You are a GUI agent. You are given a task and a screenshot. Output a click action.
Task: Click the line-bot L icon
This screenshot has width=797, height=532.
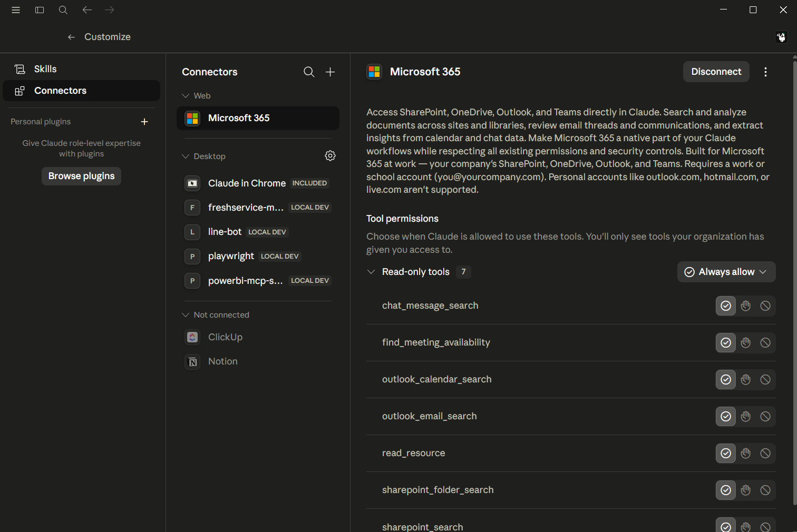[192, 232]
